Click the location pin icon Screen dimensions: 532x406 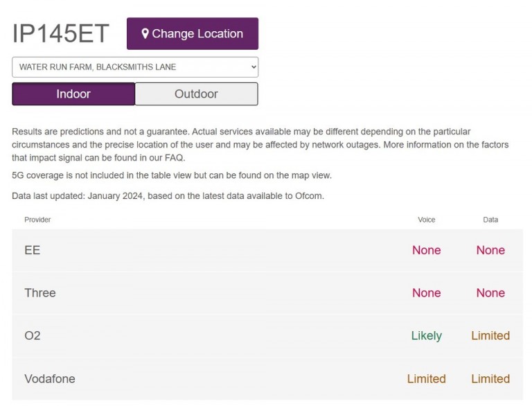[145, 34]
